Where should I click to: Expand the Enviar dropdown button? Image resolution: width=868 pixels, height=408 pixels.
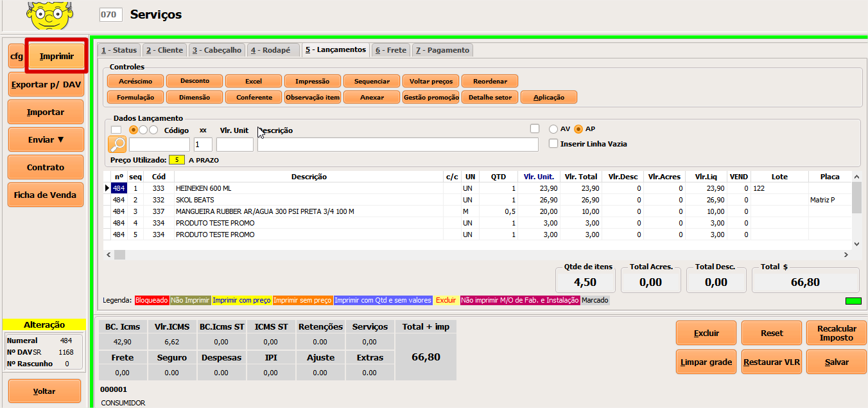coord(46,139)
